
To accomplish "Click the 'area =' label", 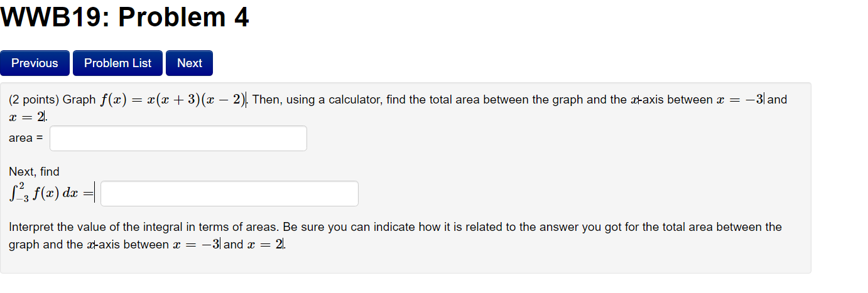I will 26,138.
